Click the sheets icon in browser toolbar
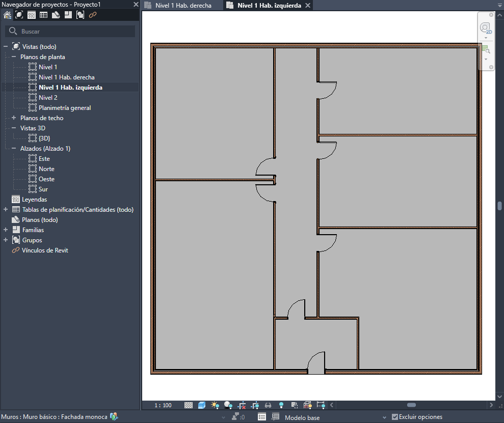This screenshot has height=423, width=504. (x=56, y=15)
